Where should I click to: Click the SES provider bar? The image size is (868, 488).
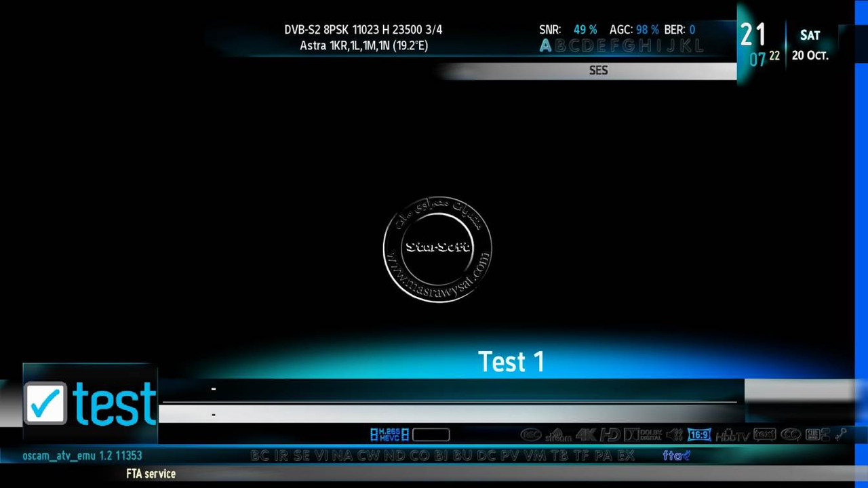pos(587,70)
